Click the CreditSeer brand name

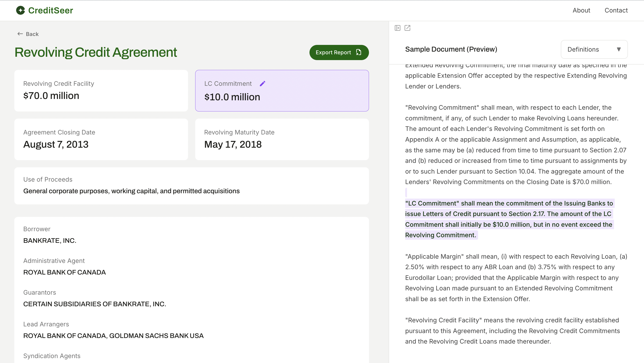[51, 10]
